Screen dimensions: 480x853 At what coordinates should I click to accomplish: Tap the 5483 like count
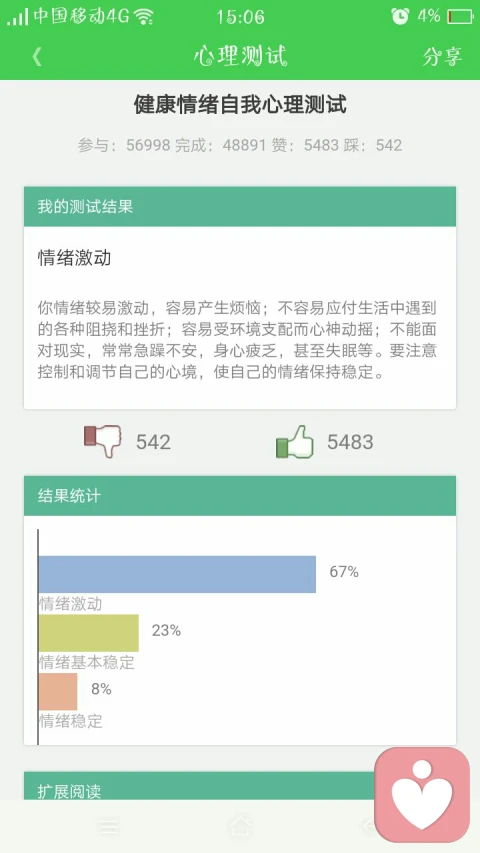pos(350,442)
